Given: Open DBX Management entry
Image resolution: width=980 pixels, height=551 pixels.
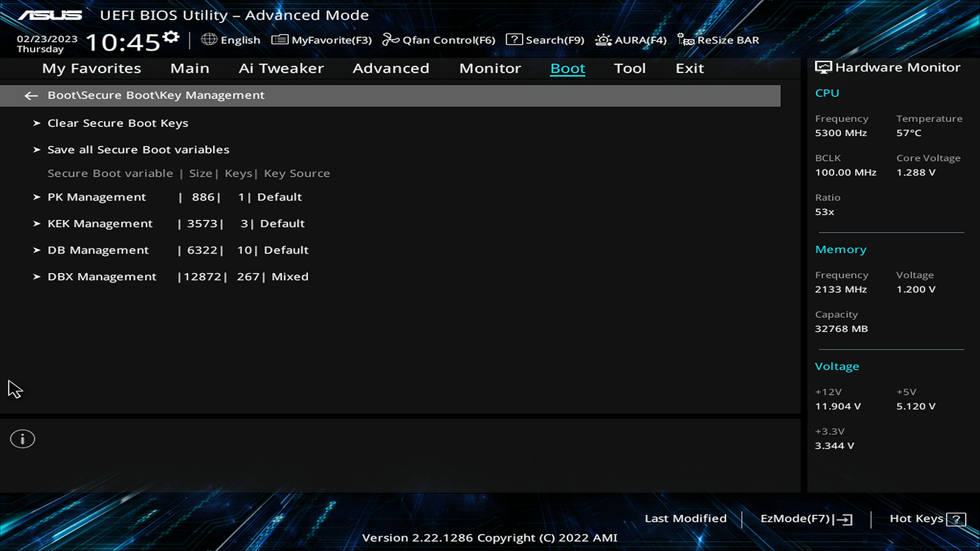Looking at the screenshot, I should (x=102, y=277).
